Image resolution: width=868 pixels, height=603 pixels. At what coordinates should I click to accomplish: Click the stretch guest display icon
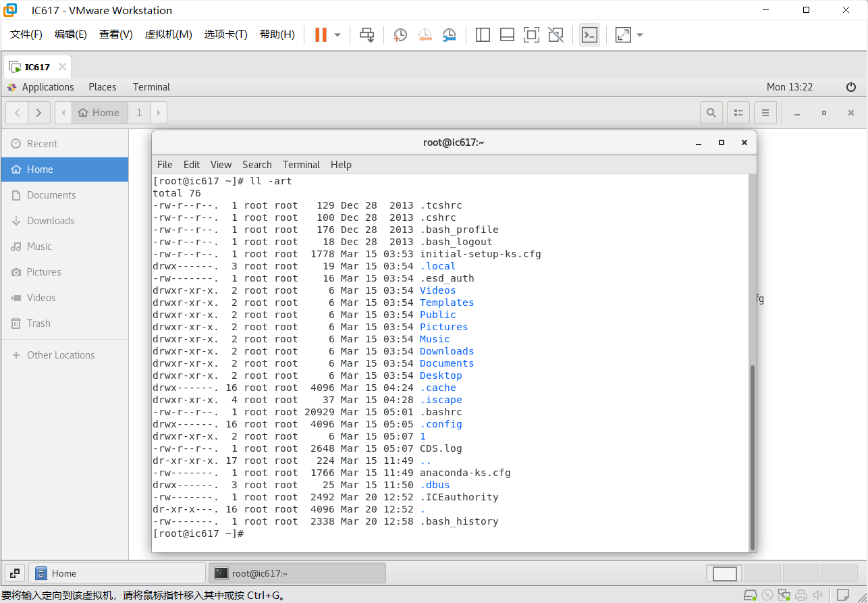point(623,34)
